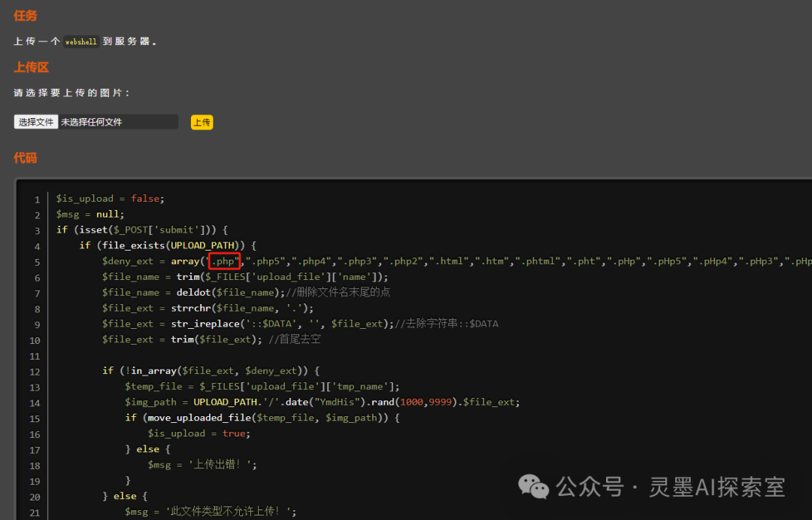This screenshot has width=812, height=520.
Task: Click $img_path assignment on line 14
Action: tap(322, 402)
